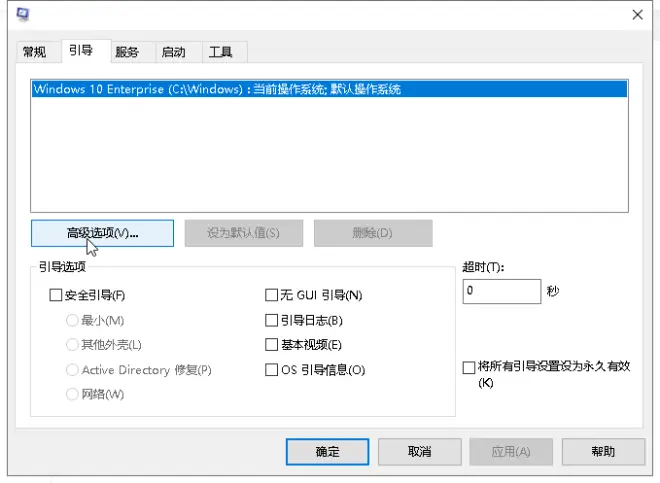Enable the 引导日志(B) checkbox

point(271,320)
